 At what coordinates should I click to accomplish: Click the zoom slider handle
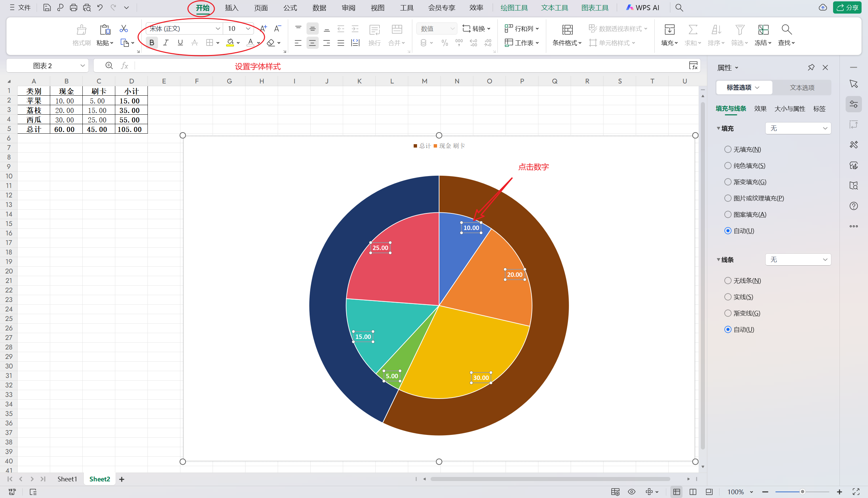pos(802,492)
